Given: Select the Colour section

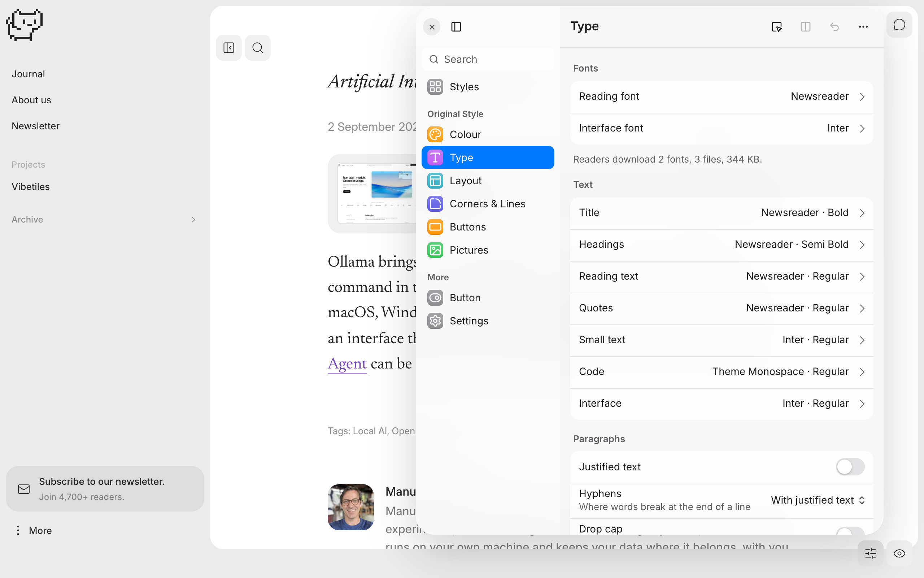Looking at the screenshot, I should pyautogui.click(x=488, y=134).
